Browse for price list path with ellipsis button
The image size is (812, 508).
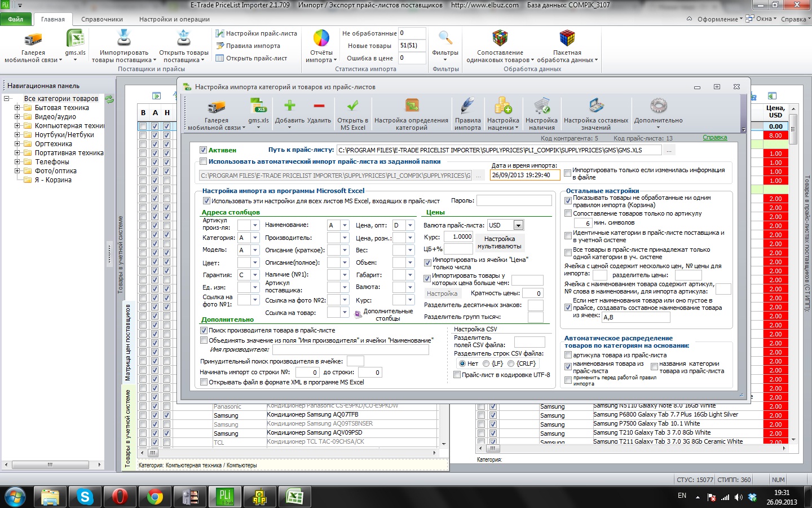tap(669, 150)
